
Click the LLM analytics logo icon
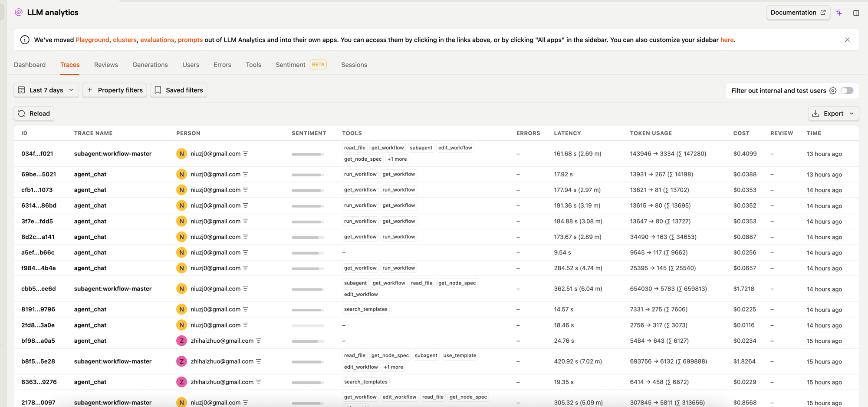pyautogui.click(x=19, y=13)
